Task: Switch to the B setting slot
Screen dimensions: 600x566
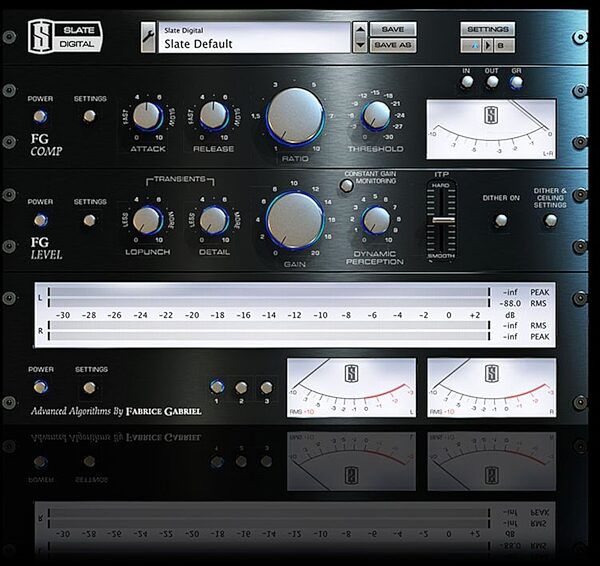Action: (x=504, y=46)
